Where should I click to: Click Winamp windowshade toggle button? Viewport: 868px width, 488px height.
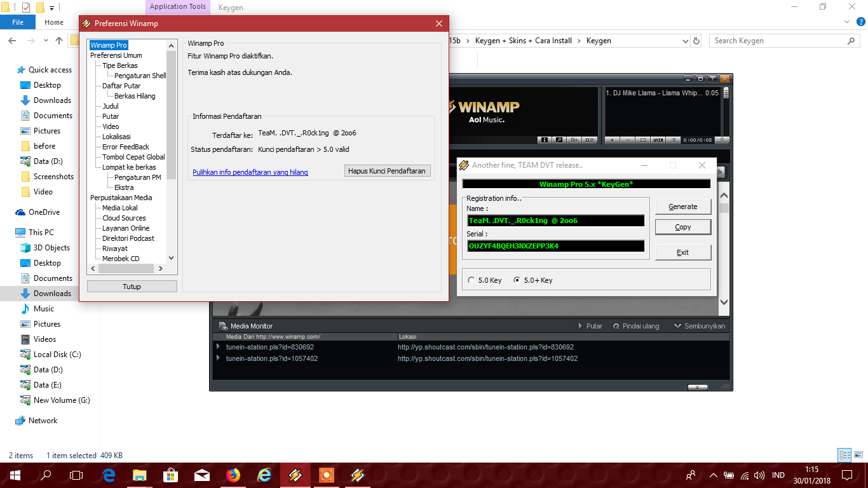pos(712,79)
